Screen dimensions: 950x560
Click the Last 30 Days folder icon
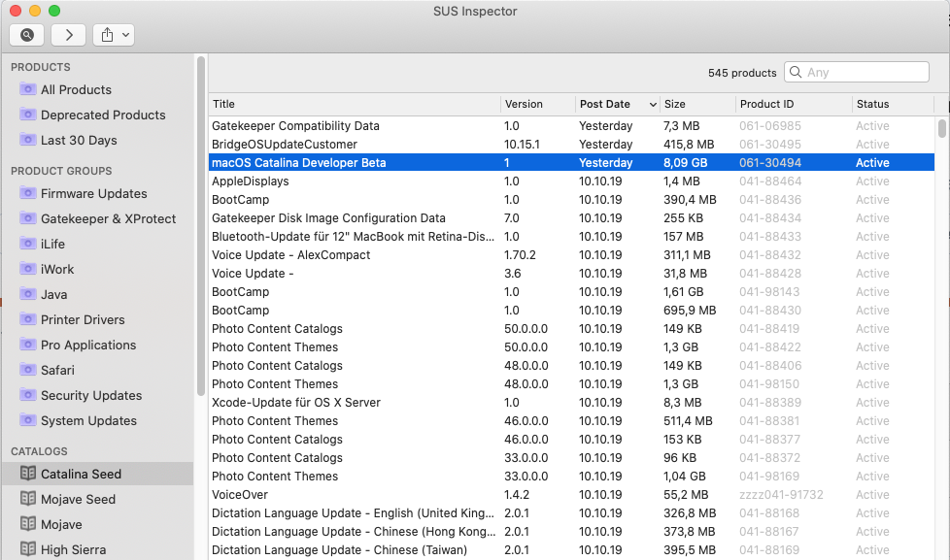point(27,140)
